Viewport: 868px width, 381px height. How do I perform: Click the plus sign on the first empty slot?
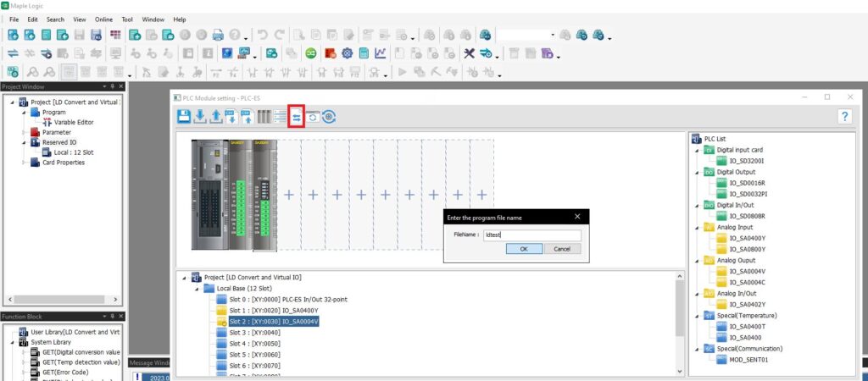pyautogui.click(x=288, y=195)
